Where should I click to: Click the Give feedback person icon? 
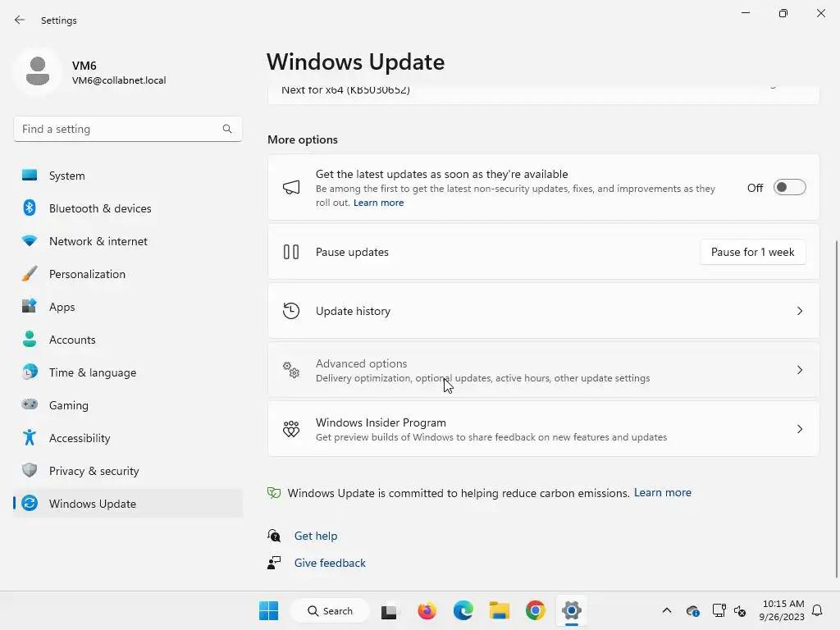click(274, 563)
